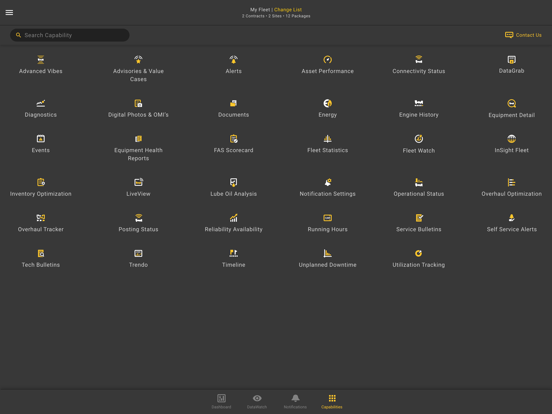
Task: Open the Timeline capability
Action: tap(233, 258)
